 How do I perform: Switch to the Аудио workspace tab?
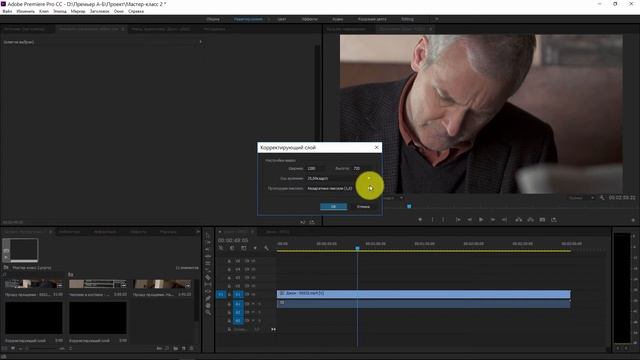click(x=338, y=19)
